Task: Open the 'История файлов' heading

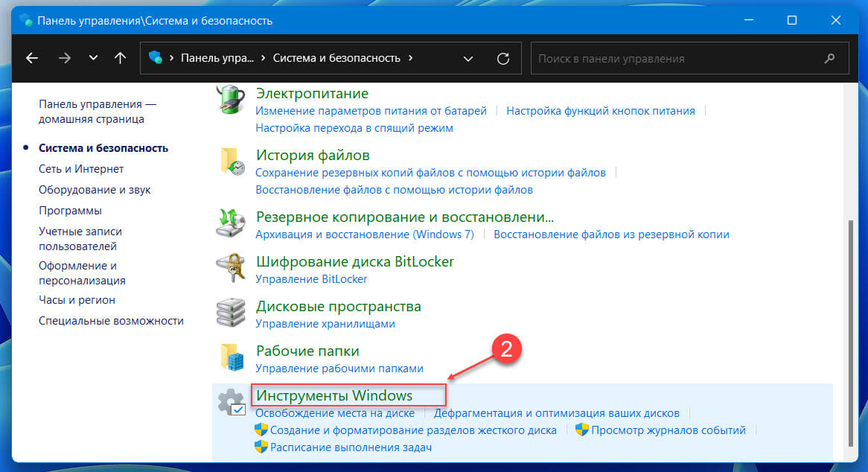Action: 313,156
